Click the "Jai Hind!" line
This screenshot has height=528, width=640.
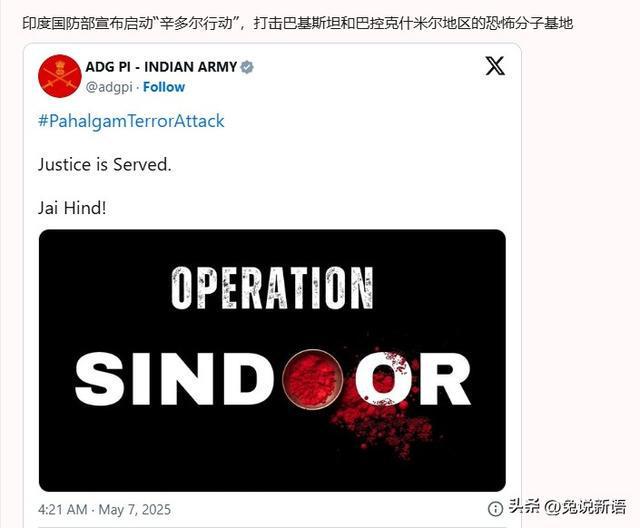[x=72, y=208]
